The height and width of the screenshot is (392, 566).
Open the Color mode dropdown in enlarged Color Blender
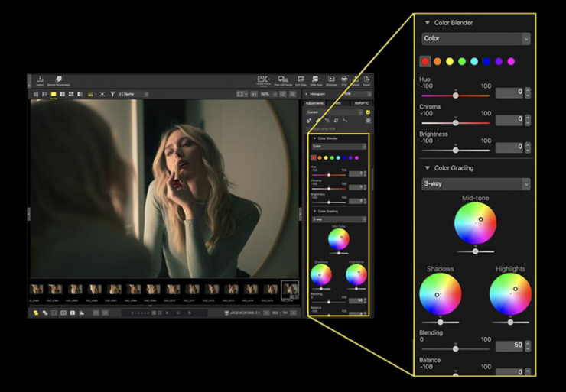click(476, 38)
